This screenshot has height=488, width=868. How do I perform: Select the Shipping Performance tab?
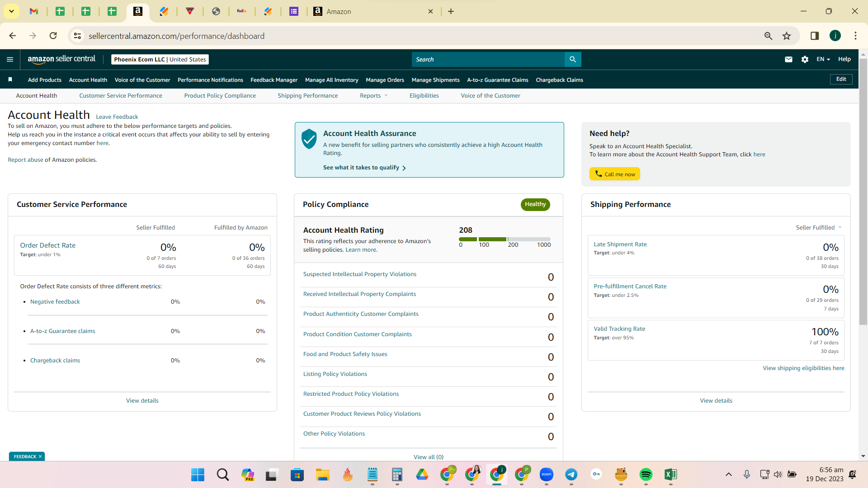[307, 95]
